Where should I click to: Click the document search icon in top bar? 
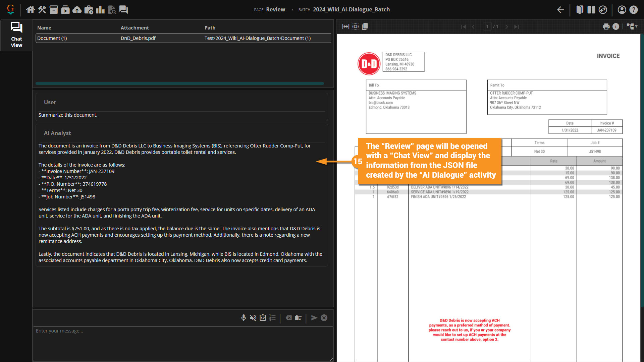coord(112,10)
